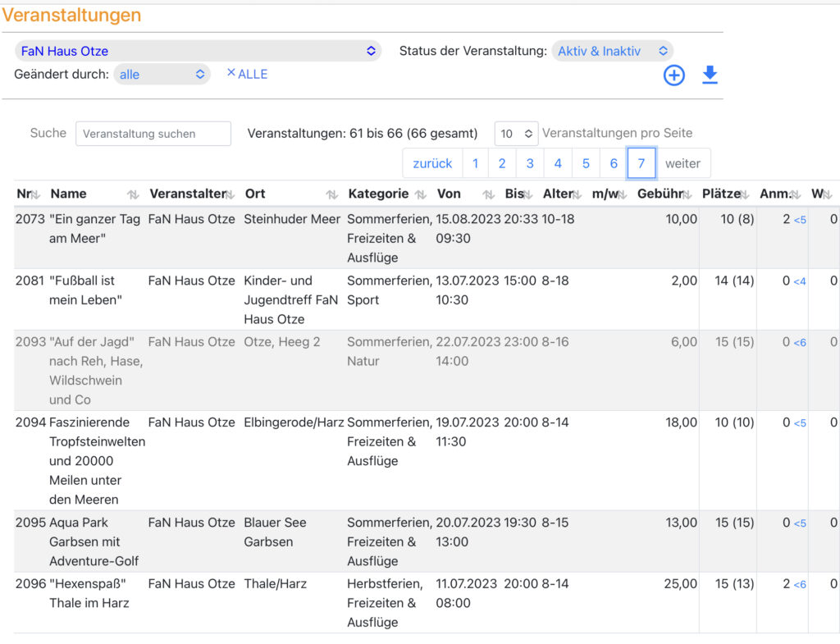Click the <6 link for event 2093
Image resolution: width=840 pixels, height=644 pixels.
click(800, 343)
